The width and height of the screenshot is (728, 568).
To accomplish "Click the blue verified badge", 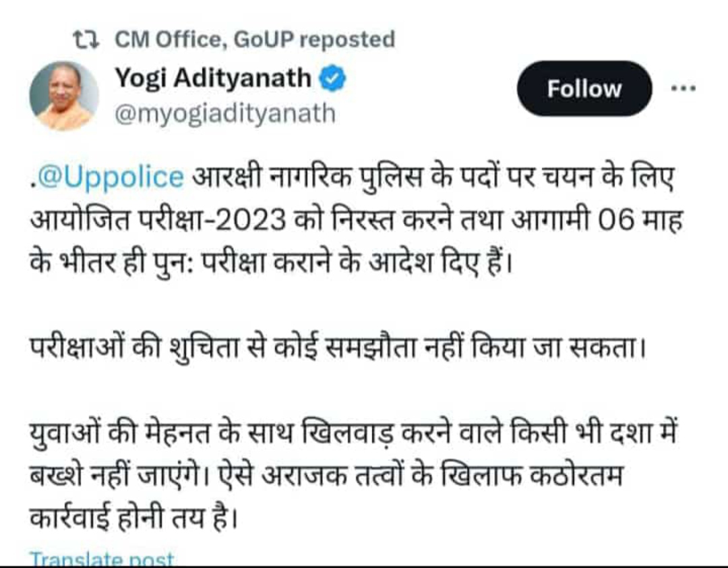I will click(x=333, y=79).
